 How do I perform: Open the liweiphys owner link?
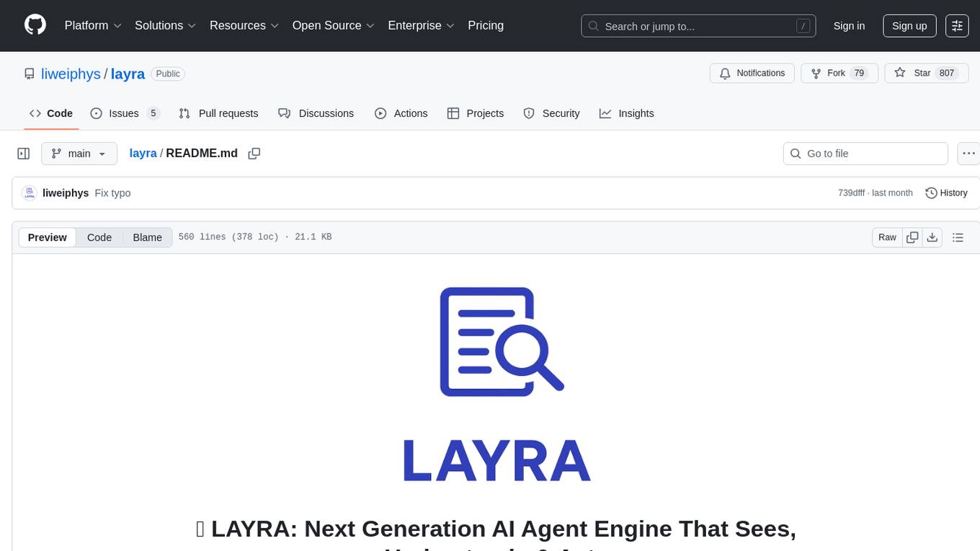coord(71,74)
